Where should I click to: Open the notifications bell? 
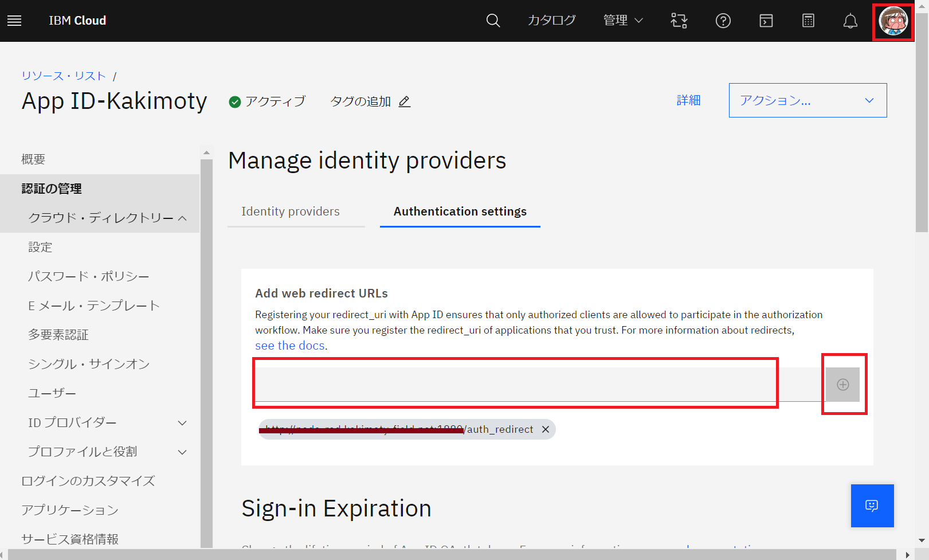[850, 21]
